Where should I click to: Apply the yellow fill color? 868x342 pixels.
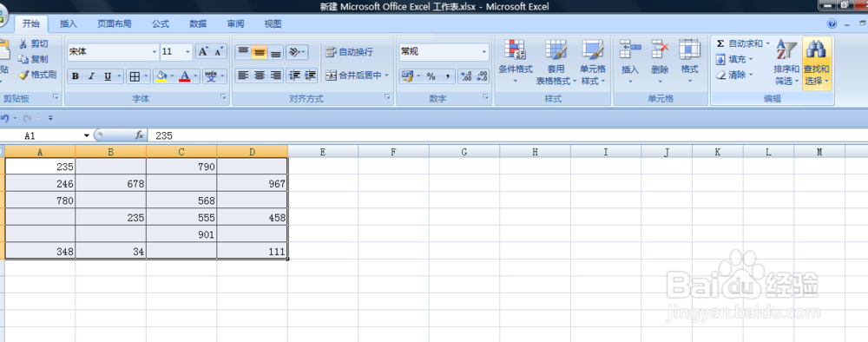click(x=161, y=77)
